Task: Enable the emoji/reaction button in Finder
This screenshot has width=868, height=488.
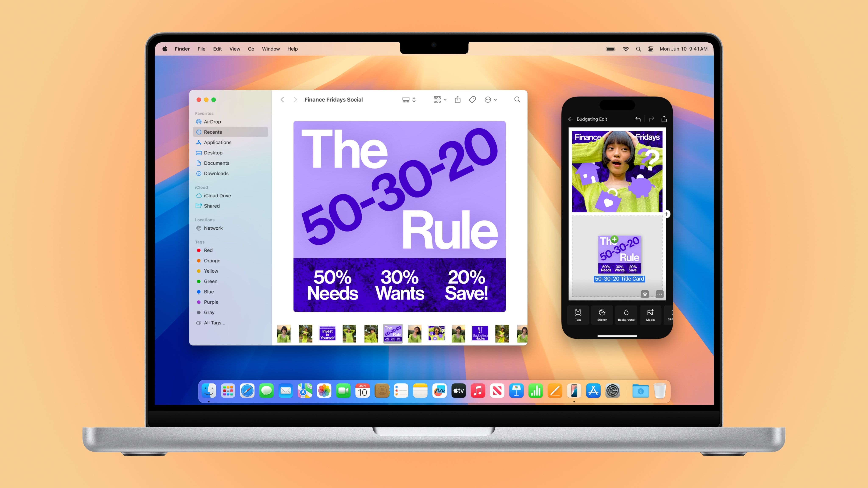Action: [489, 100]
